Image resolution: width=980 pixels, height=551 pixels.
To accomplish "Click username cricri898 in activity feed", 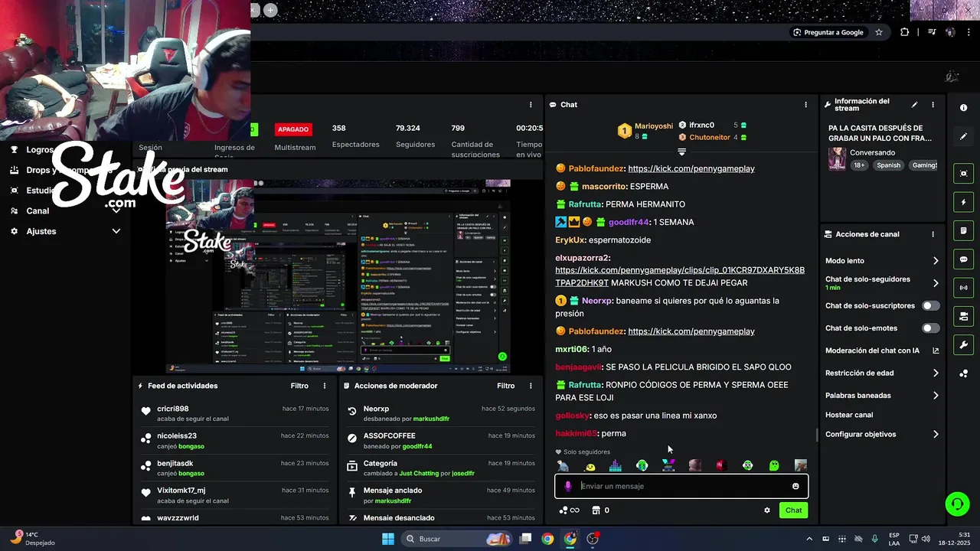I will point(172,409).
